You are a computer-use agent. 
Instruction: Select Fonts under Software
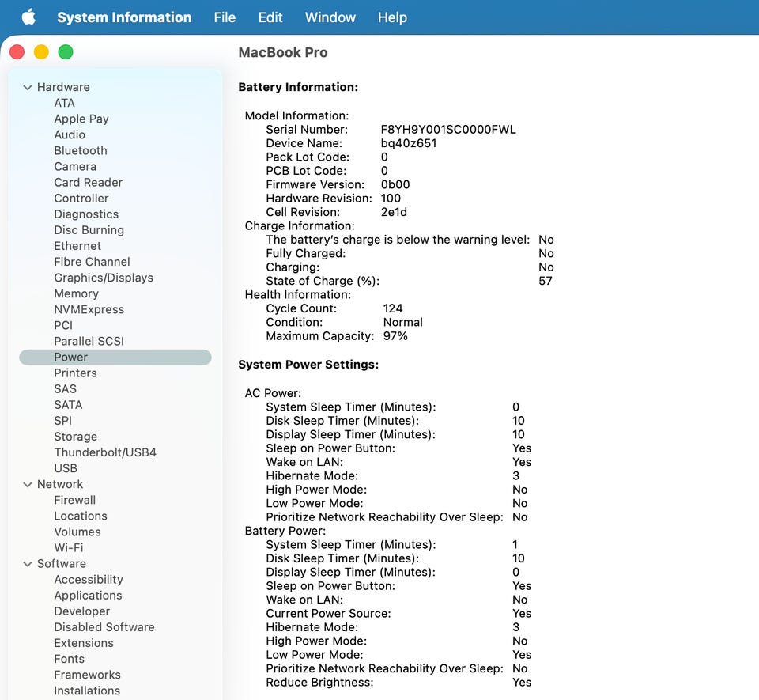pyautogui.click(x=70, y=660)
